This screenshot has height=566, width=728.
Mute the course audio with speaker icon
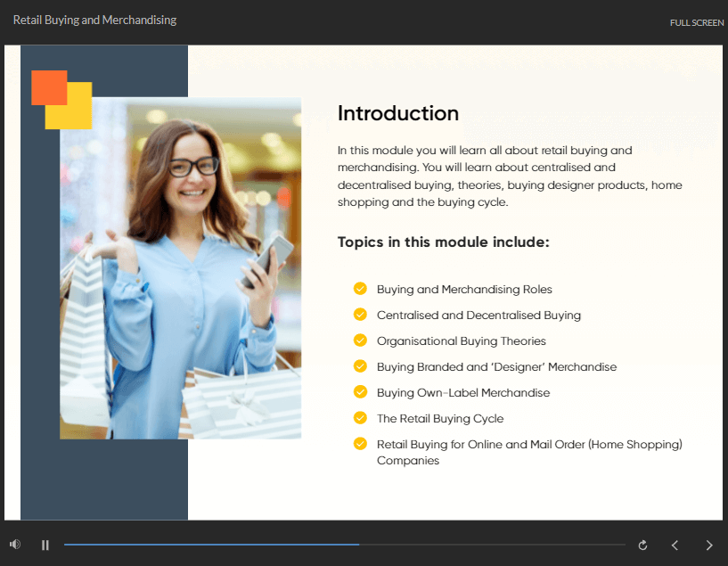click(15, 545)
